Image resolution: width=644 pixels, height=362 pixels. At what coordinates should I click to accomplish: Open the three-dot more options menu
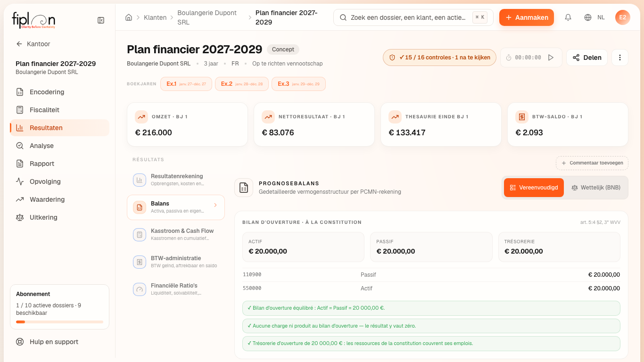click(x=620, y=58)
